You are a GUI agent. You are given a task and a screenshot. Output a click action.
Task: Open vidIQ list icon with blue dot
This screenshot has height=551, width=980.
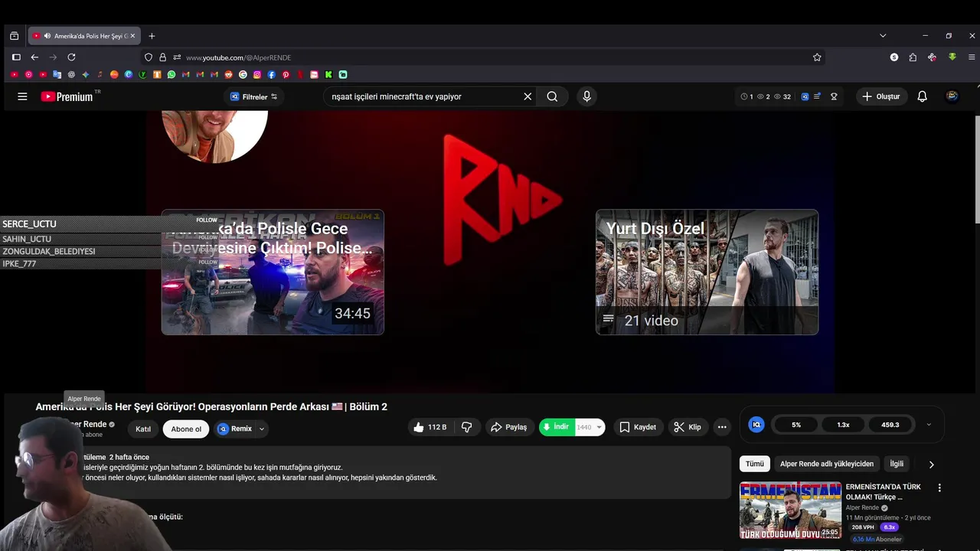tap(818, 96)
